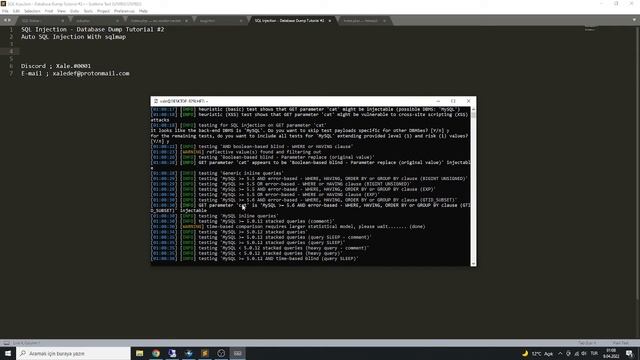Open the Tools menu

coord(88,11)
